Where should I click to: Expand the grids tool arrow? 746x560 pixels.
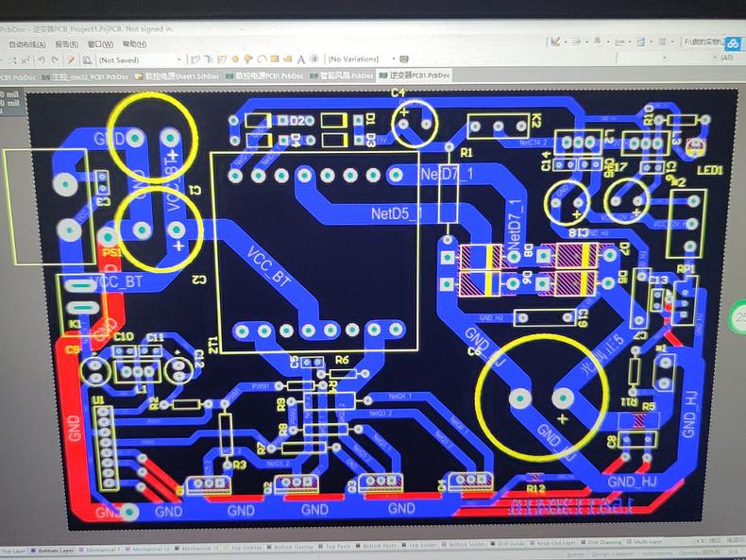click(x=672, y=42)
